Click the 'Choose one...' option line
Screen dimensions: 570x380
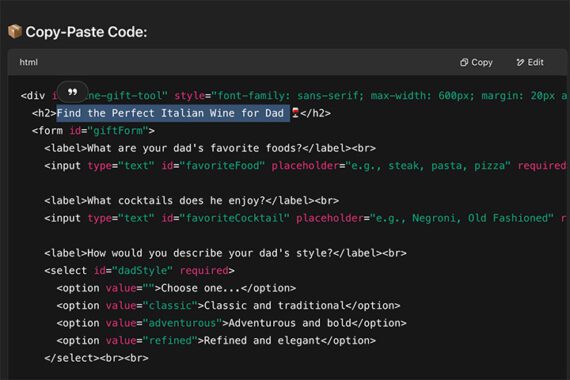176,288
